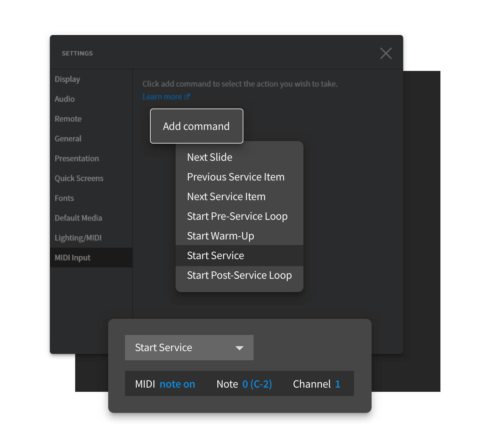Choose the highlighted Start Service option
Image resolution: width=491 pixels, height=448 pixels.
click(x=240, y=256)
